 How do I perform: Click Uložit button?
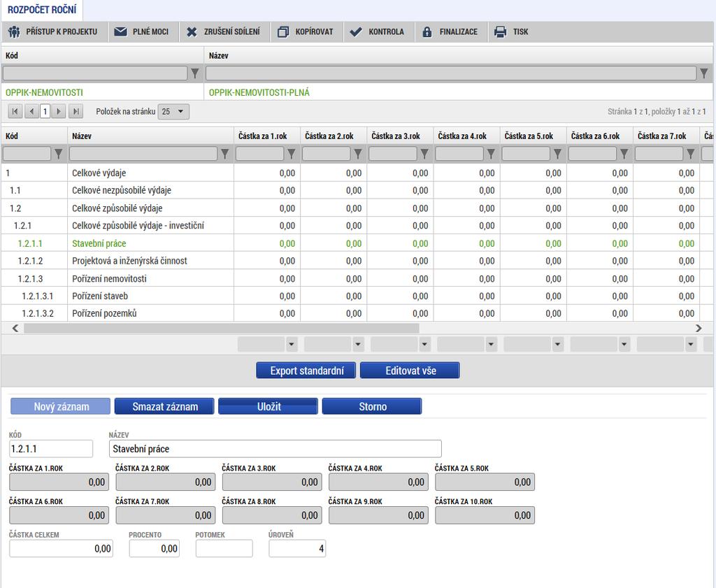(x=268, y=406)
